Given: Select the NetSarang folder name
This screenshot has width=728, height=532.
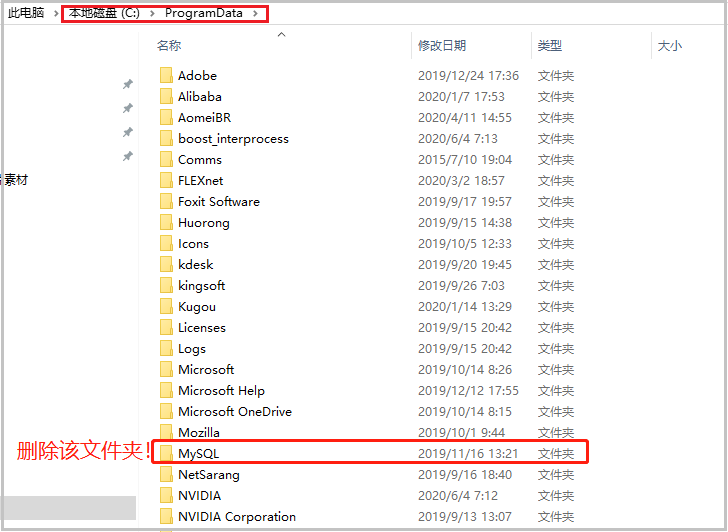Looking at the screenshot, I should tap(209, 475).
